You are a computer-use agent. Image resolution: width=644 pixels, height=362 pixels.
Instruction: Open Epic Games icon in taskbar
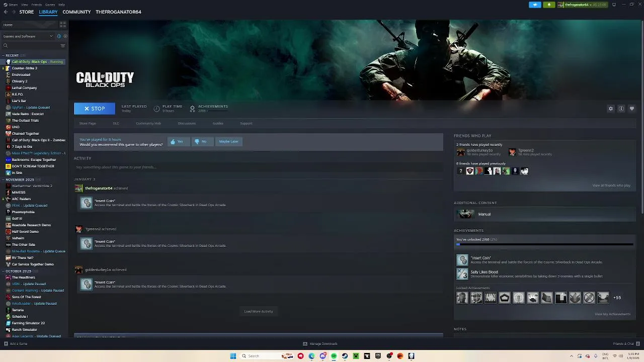pyautogui.click(x=378, y=356)
